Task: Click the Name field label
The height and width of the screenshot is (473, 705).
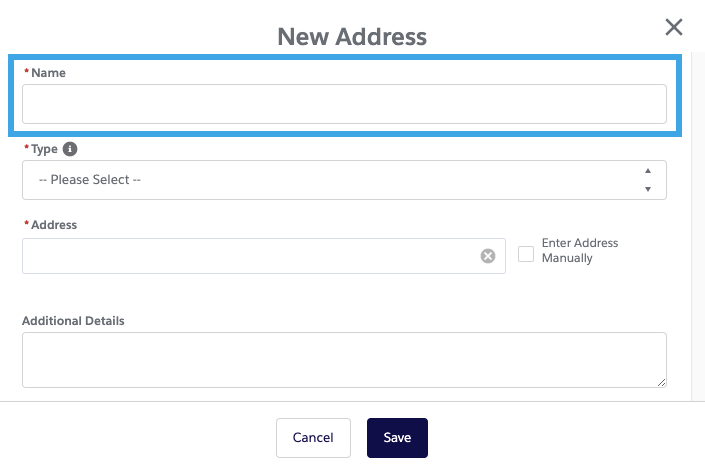Action: (48, 73)
